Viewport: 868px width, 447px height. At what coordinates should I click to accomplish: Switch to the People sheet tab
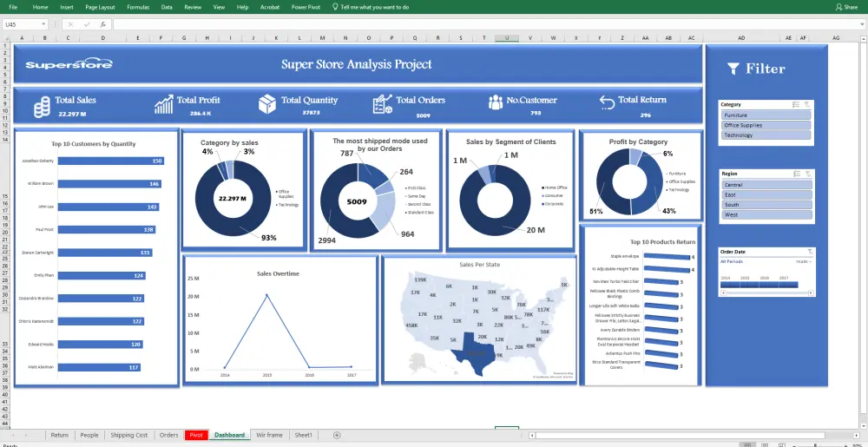point(89,436)
